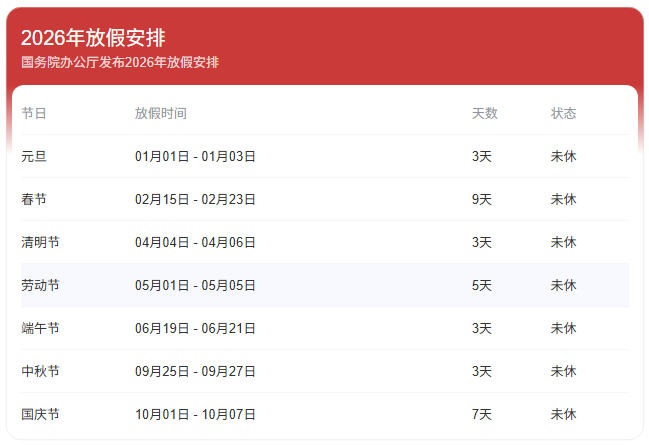The width and height of the screenshot is (649, 445).
Task: Click the 天数 column header
Action: coord(485,113)
